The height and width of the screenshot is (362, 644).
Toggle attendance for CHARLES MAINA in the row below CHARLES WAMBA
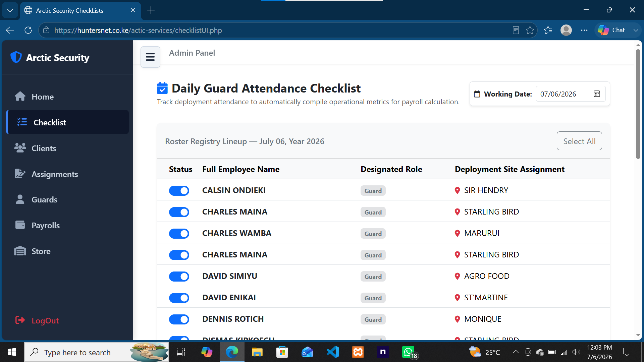pyautogui.click(x=179, y=255)
